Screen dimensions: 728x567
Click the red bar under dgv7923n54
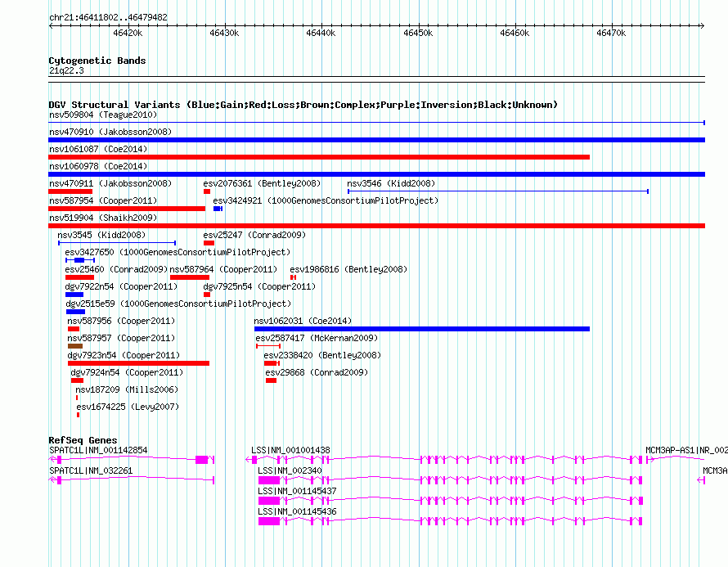tap(138, 363)
